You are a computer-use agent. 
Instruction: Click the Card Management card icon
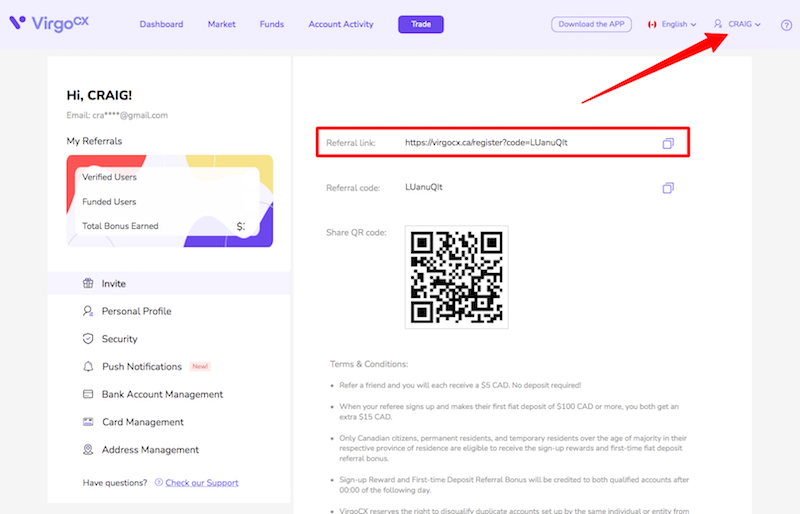pos(88,422)
